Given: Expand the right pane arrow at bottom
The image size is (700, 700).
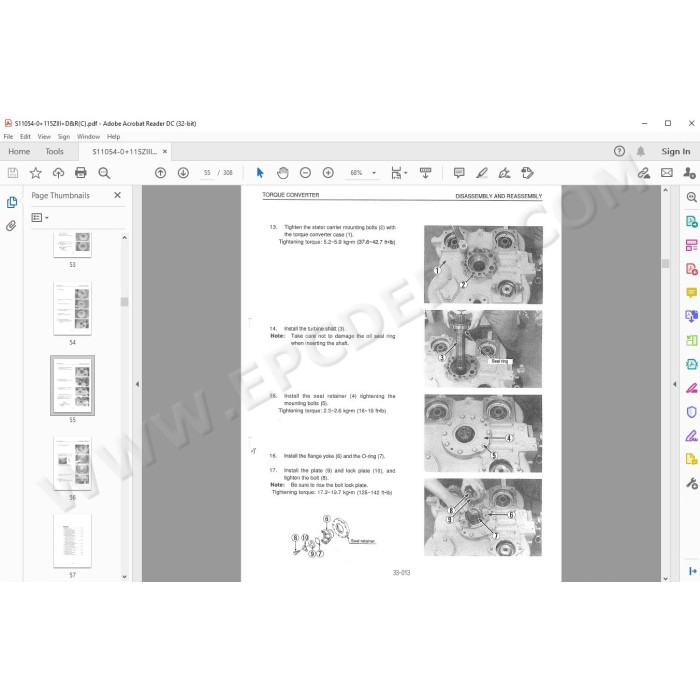Looking at the screenshot, I should click(x=692, y=571).
